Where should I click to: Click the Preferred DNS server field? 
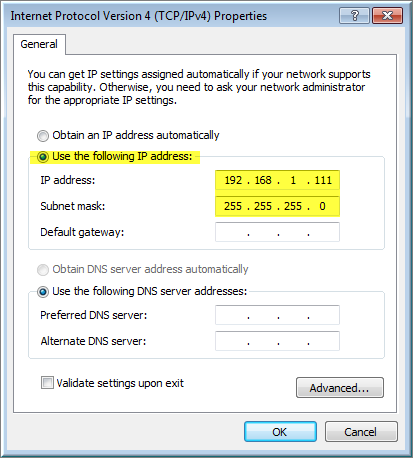point(277,315)
